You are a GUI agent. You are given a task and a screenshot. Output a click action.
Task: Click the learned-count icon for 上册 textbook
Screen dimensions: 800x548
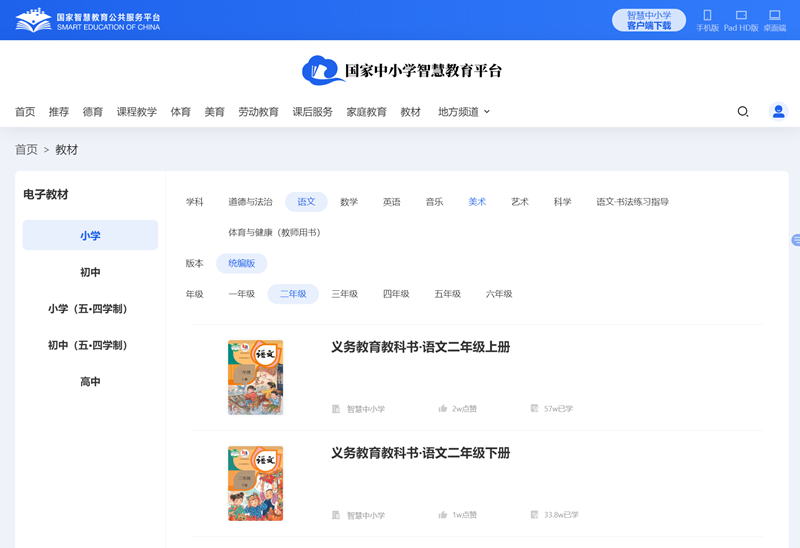[x=534, y=408]
